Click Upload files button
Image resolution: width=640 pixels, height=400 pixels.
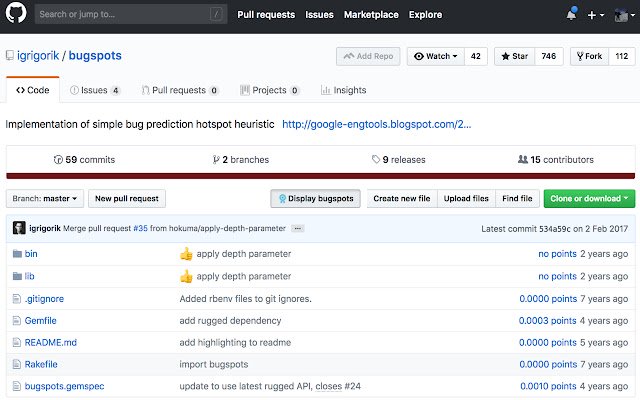point(466,198)
